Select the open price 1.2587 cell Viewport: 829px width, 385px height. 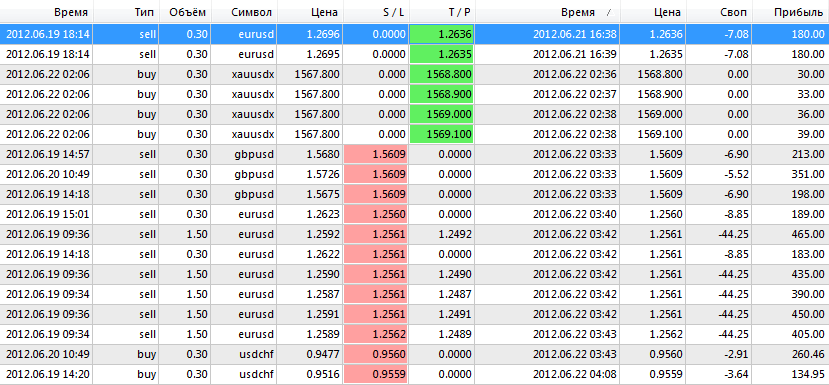(323, 295)
